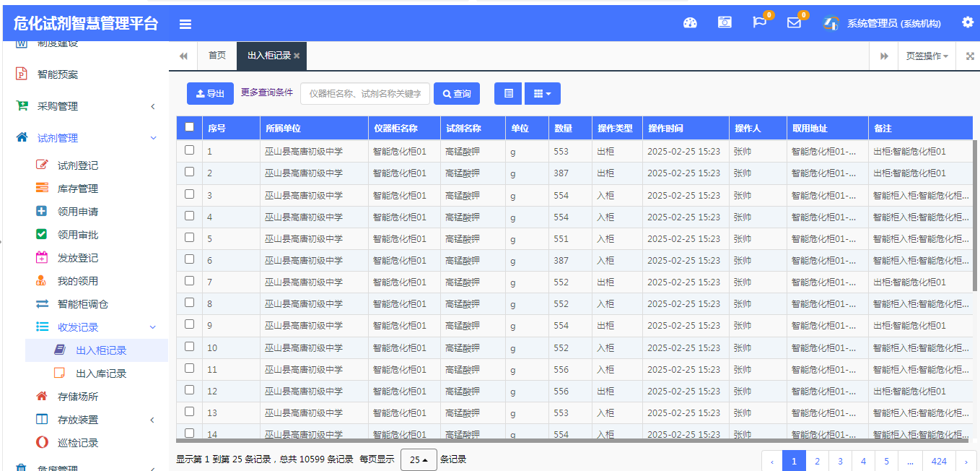Close the 出入柜记录 tab
Image resolution: width=980 pixels, height=471 pixels.
(297, 56)
